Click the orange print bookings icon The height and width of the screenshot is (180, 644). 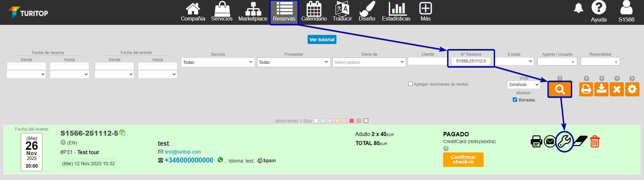pyautogui.click(x=586, y=89)
